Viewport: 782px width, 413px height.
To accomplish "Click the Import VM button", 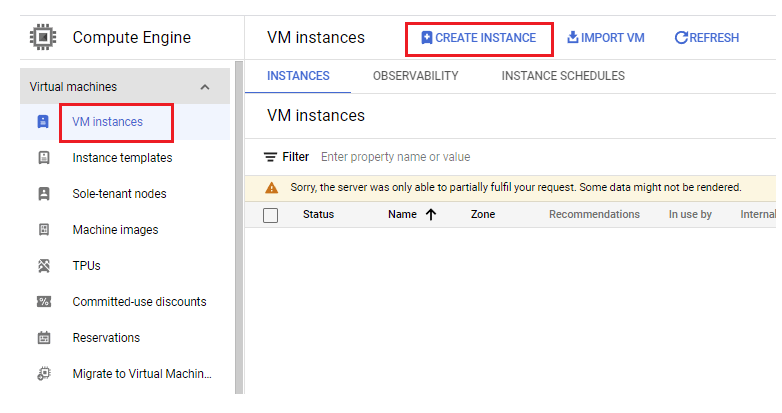I will [x=606, y=37].
